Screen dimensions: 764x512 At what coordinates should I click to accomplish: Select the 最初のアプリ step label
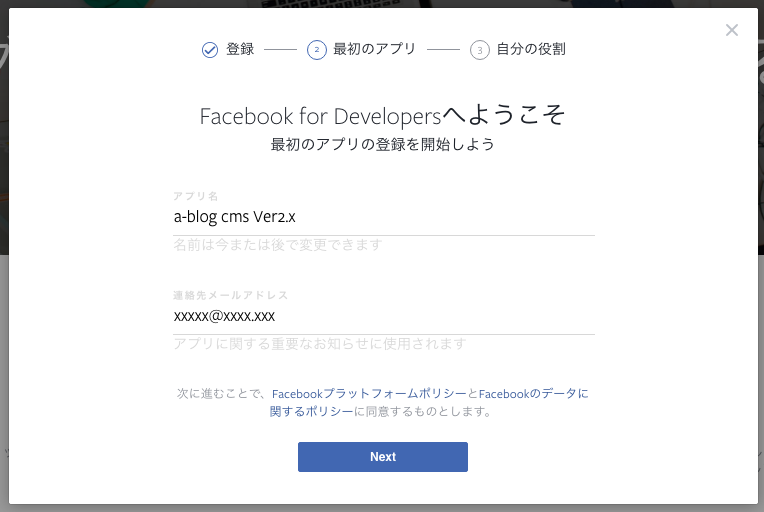[374, 49]
